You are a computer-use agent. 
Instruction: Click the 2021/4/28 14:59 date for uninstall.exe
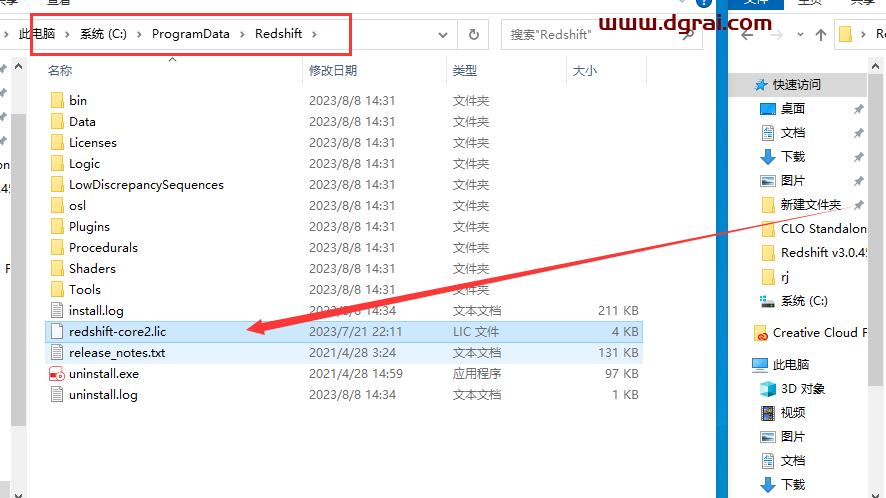coord(355,374)
